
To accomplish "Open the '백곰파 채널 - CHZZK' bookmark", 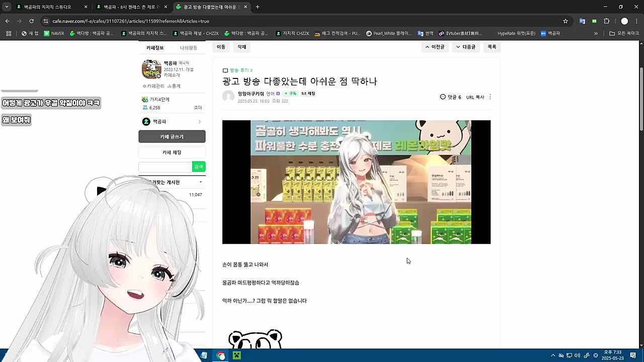I will coord(195,33).
